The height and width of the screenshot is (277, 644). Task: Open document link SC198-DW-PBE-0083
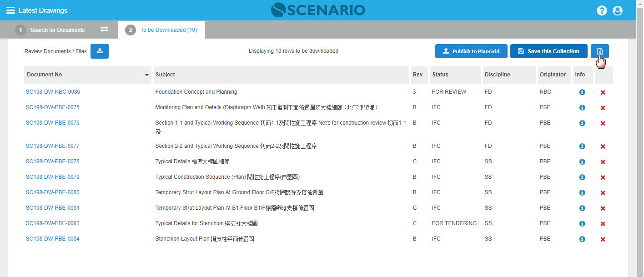[x=52, y=223]
